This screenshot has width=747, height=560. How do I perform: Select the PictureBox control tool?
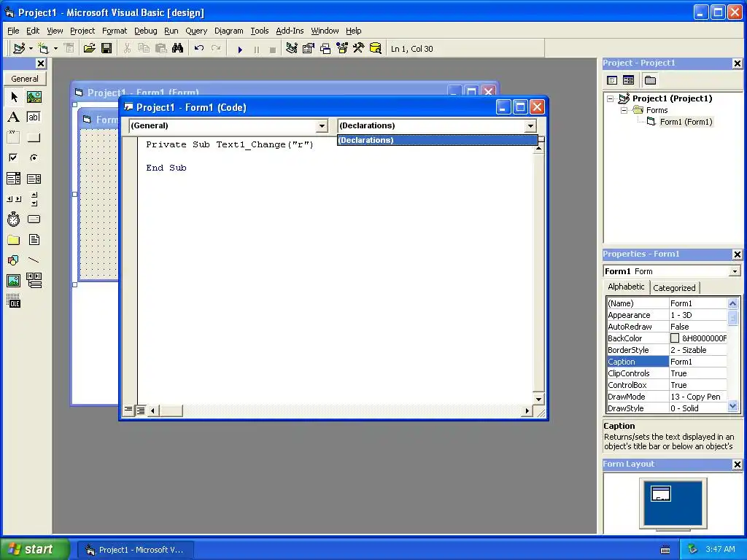[x=34, y=97]
